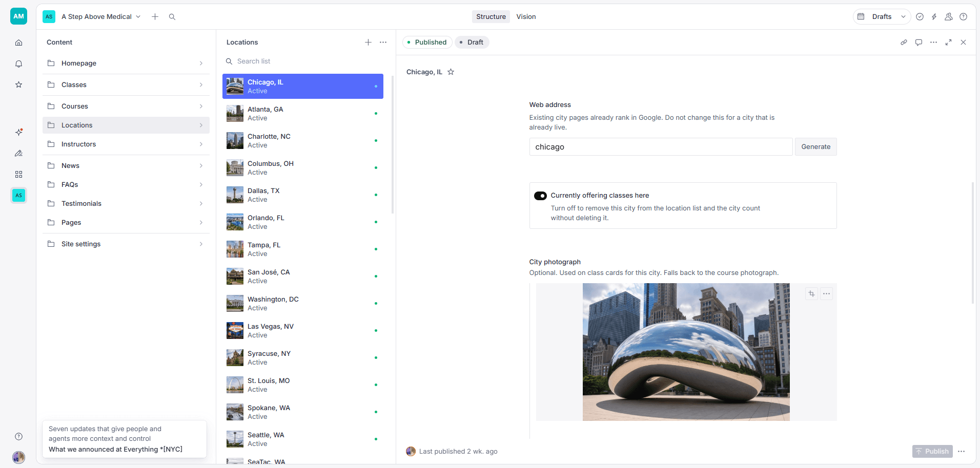Open favorites star in left sidebar
This screenshot has width=980, height=468.
[18, 84]
